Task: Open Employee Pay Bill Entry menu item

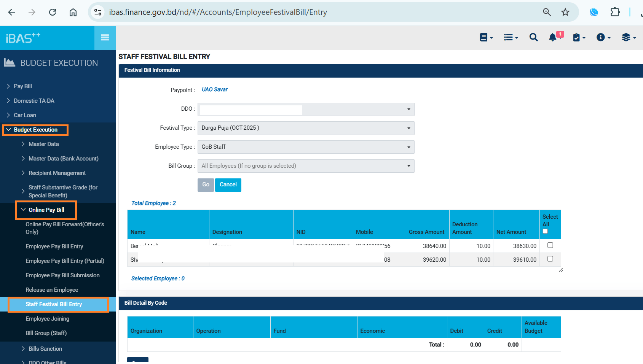Action: pyautogui.click(x=54, y=246)
